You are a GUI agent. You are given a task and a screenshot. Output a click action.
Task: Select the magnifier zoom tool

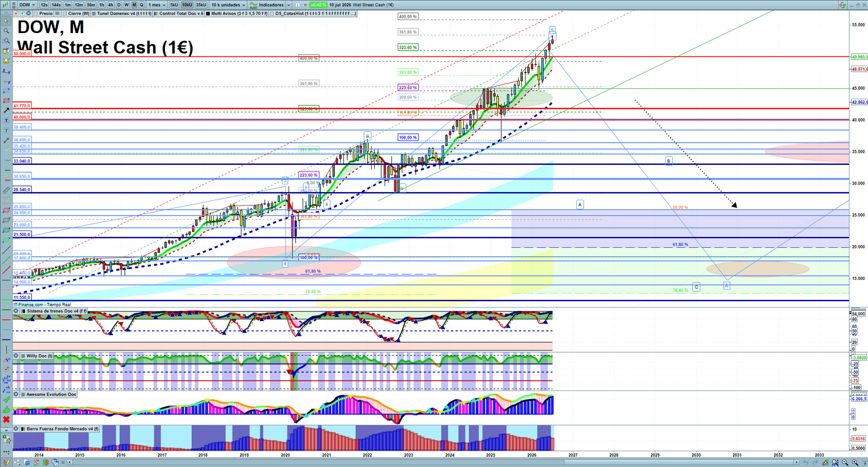tap(7, 30)
